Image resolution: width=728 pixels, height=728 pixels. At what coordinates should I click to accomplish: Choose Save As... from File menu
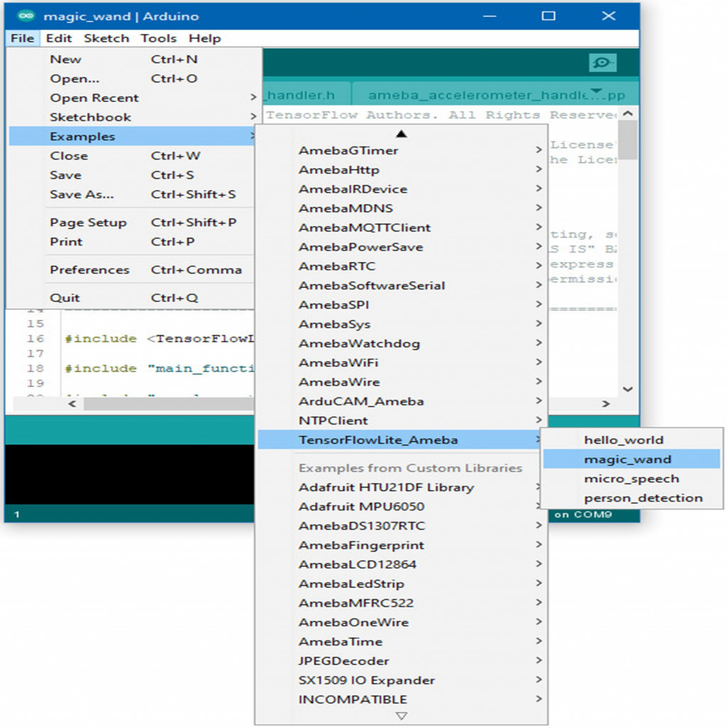[x=82, y=194]
